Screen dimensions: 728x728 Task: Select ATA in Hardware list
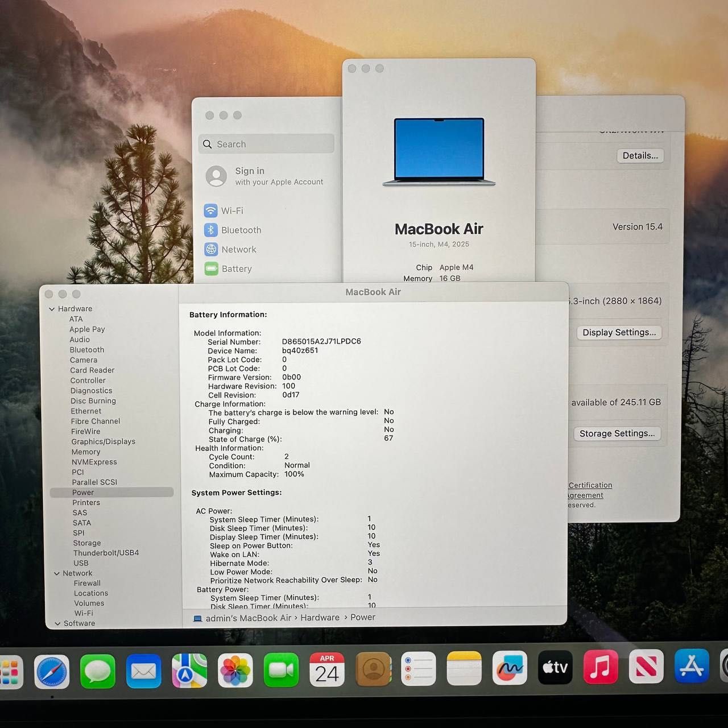pos(76,319)
